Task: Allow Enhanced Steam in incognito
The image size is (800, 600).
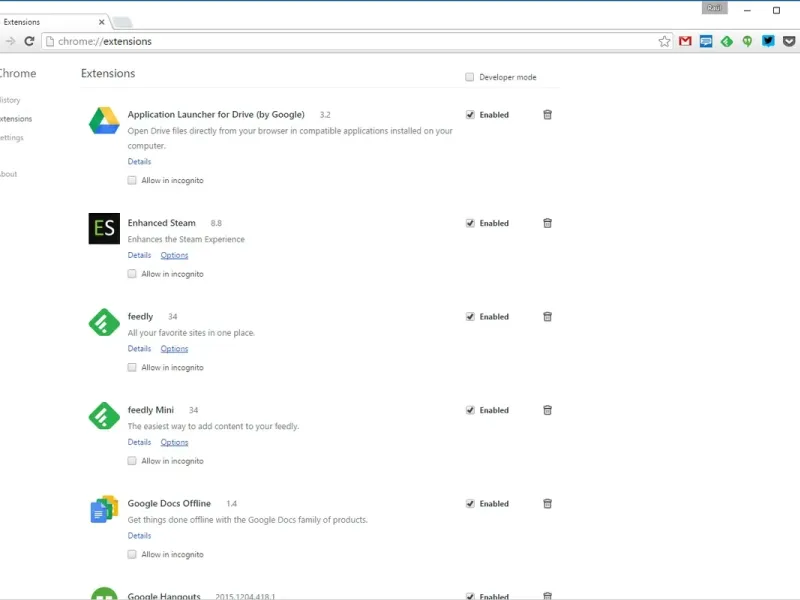Action: (x=132, y=274)
